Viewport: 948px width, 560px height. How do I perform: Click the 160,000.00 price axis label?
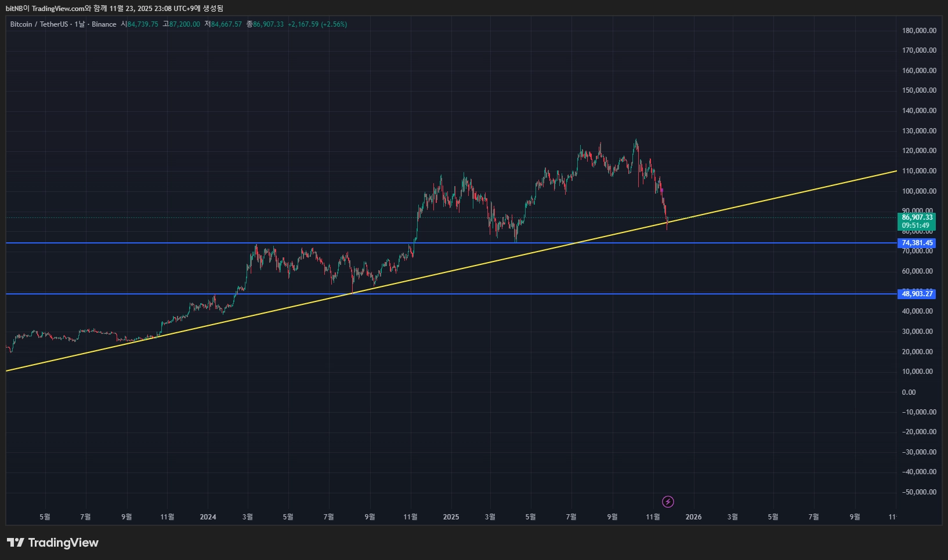[919, 71]
